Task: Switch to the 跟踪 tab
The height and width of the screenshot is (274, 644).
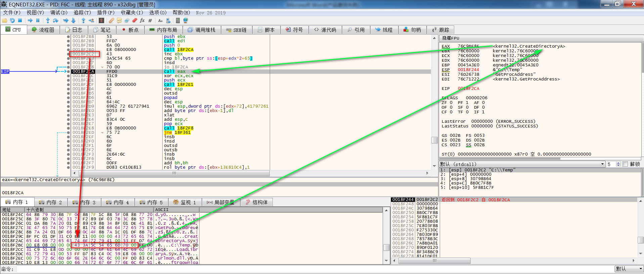Action: 441,30
